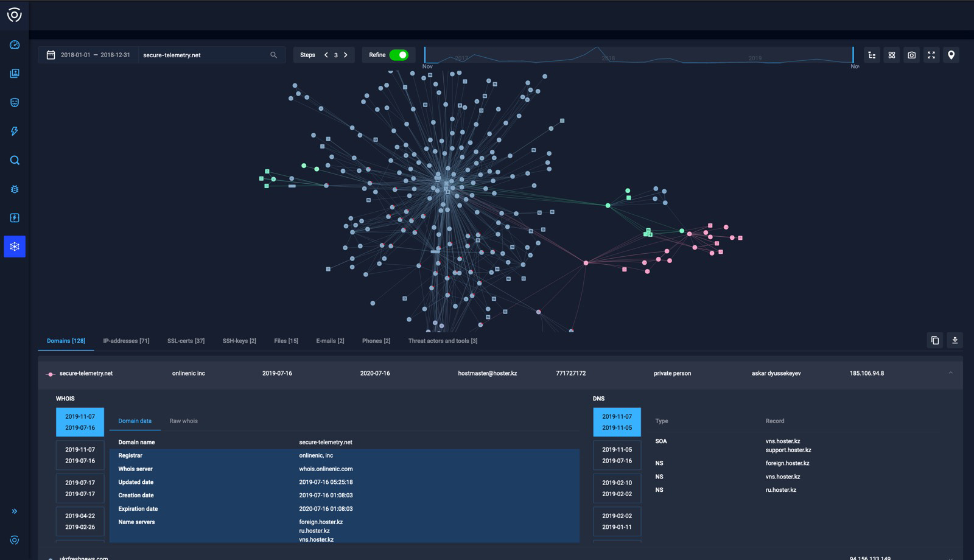The image size is (974, 560).
Task: Open Search in the left sidebar
Action: point(15,160)
